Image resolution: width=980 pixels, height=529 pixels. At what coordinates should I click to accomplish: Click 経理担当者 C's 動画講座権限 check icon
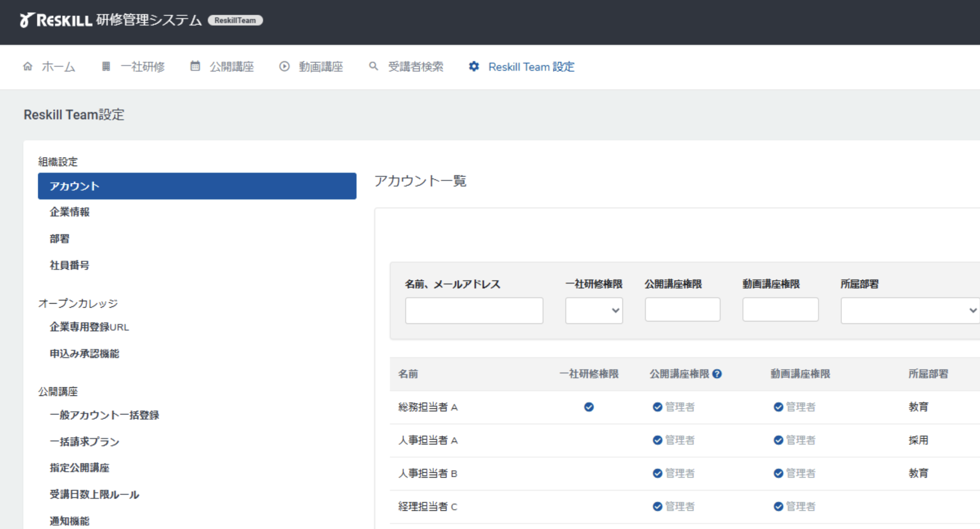pyautogui.click(x=778, y=507)
